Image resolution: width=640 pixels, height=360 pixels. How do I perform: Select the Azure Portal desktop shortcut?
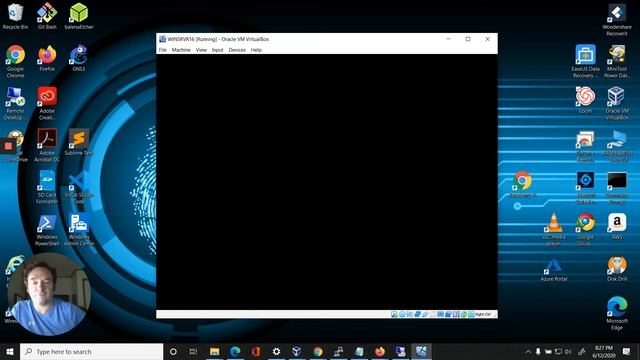[x=553, y=269]
